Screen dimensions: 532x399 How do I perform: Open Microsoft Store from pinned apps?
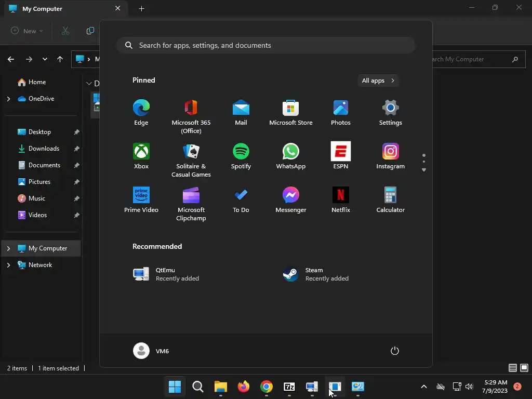[291, 113]
